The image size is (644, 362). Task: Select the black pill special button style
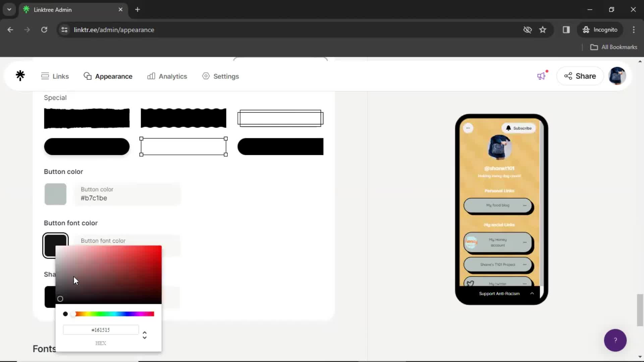tap(87, 146)
